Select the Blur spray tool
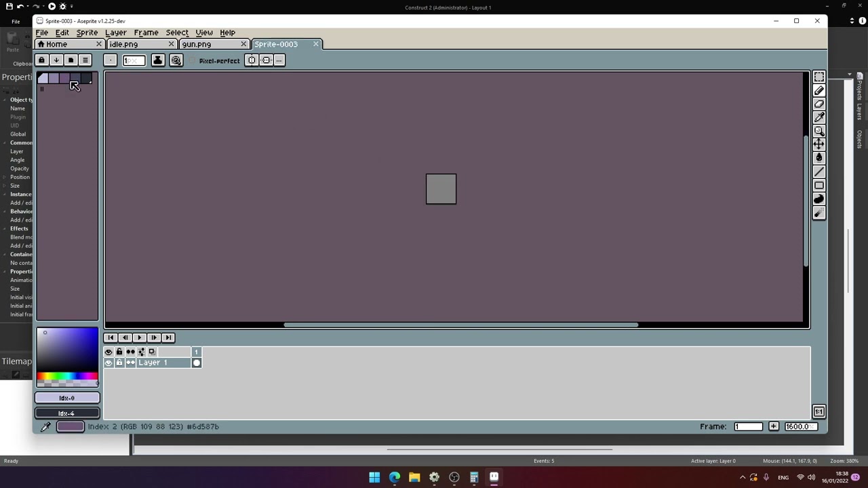The image size is (868, 488). [x=819, y=213]
